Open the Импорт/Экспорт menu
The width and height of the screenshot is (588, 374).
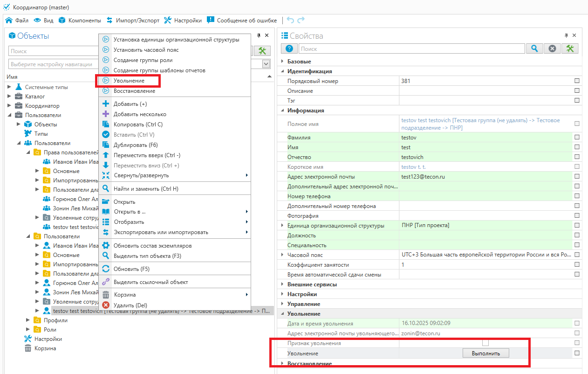click(133, 21)
